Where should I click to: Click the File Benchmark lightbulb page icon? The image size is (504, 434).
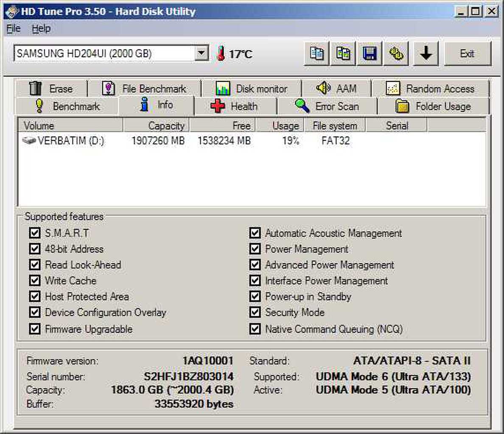point(108,88)
